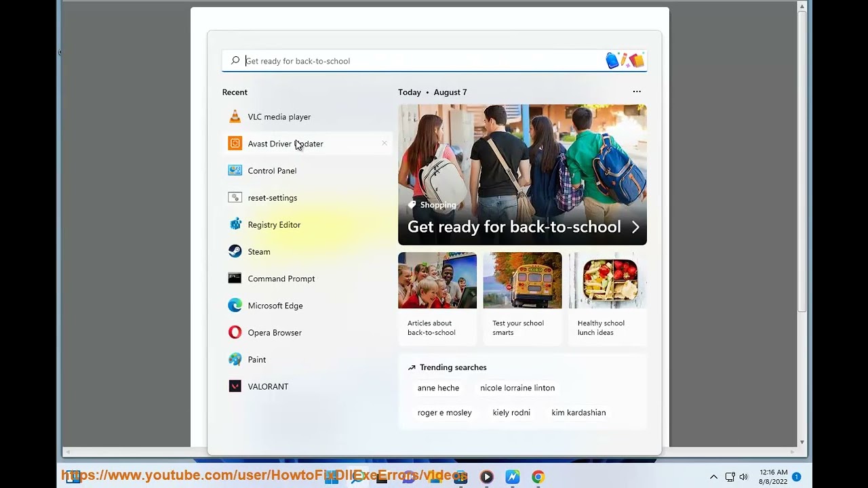The height and width of the screenshot is (488, 868).
Task: Click the Trending searches heading
Action: tap(453, 367)
